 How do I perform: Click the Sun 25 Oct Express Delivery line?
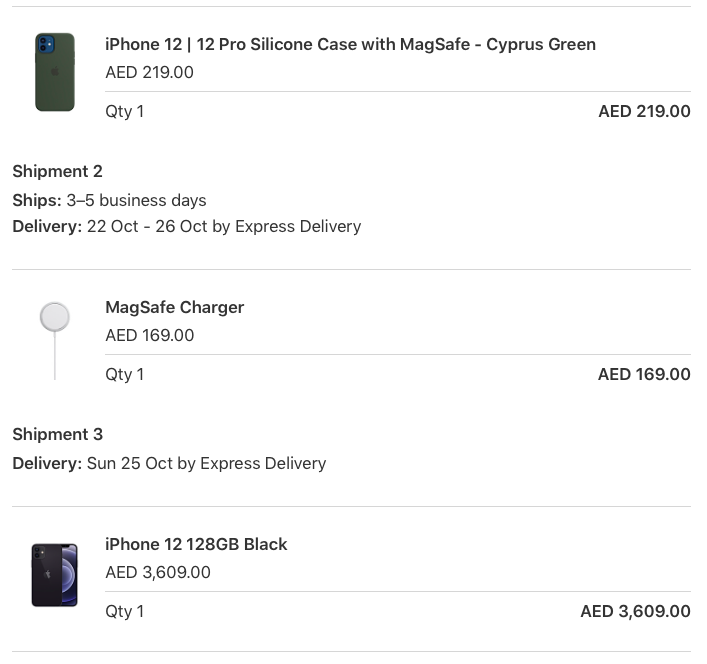coord(169,463)
